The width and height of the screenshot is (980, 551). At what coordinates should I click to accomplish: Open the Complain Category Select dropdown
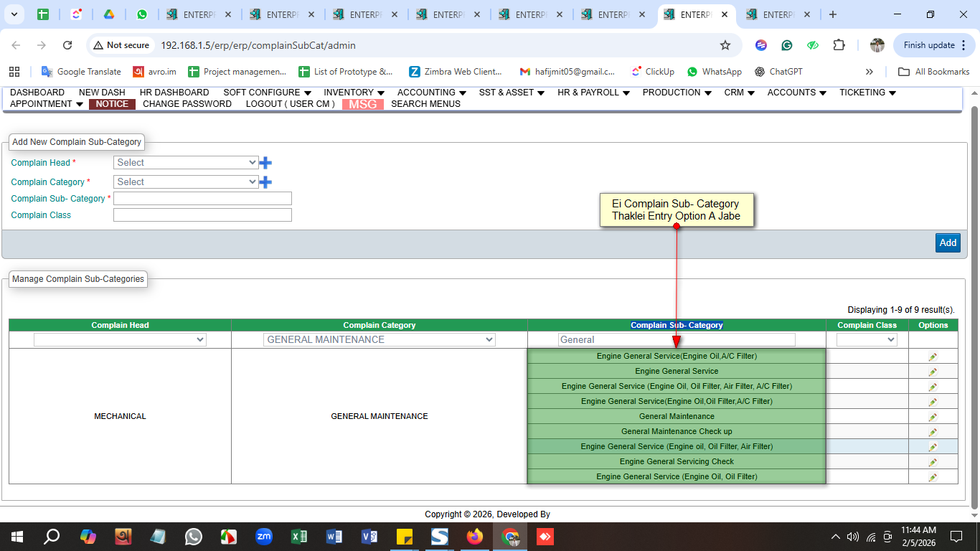click(186, 182)
